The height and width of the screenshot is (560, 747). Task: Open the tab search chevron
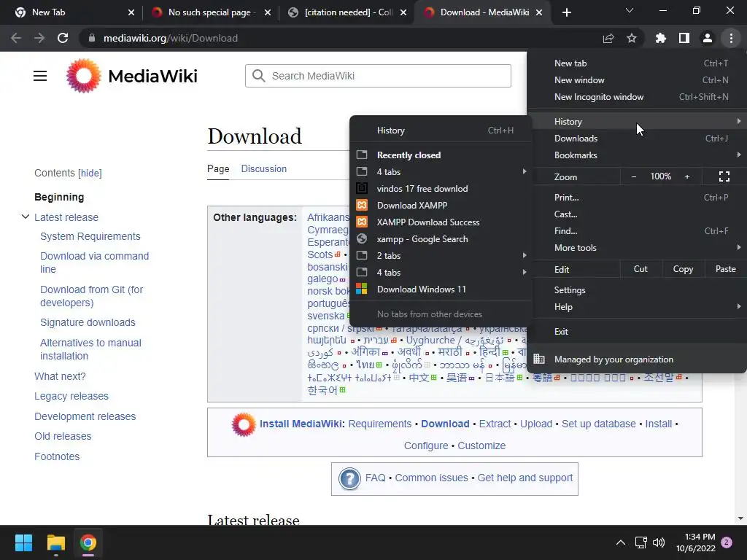[x=630, y=10]
